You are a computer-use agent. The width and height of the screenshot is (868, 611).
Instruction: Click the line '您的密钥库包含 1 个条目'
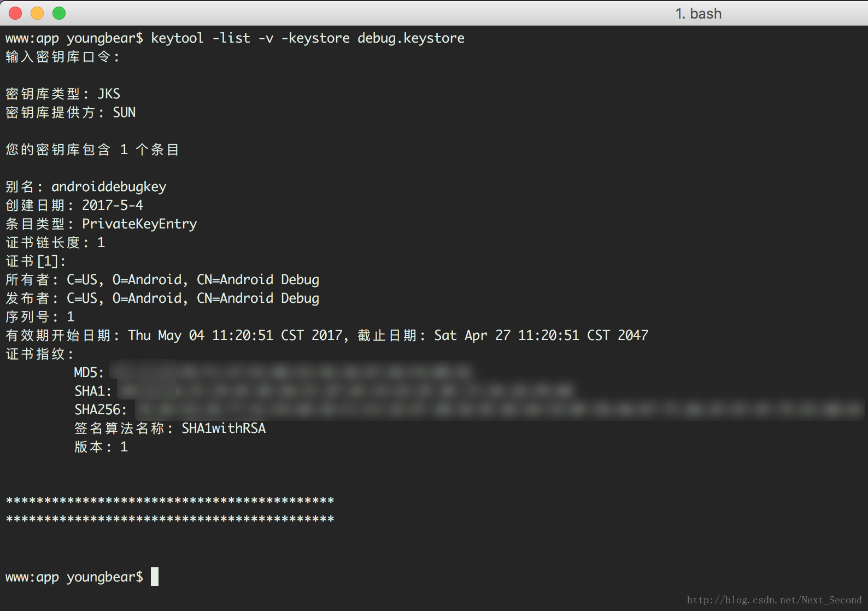(x=92, y=150)
